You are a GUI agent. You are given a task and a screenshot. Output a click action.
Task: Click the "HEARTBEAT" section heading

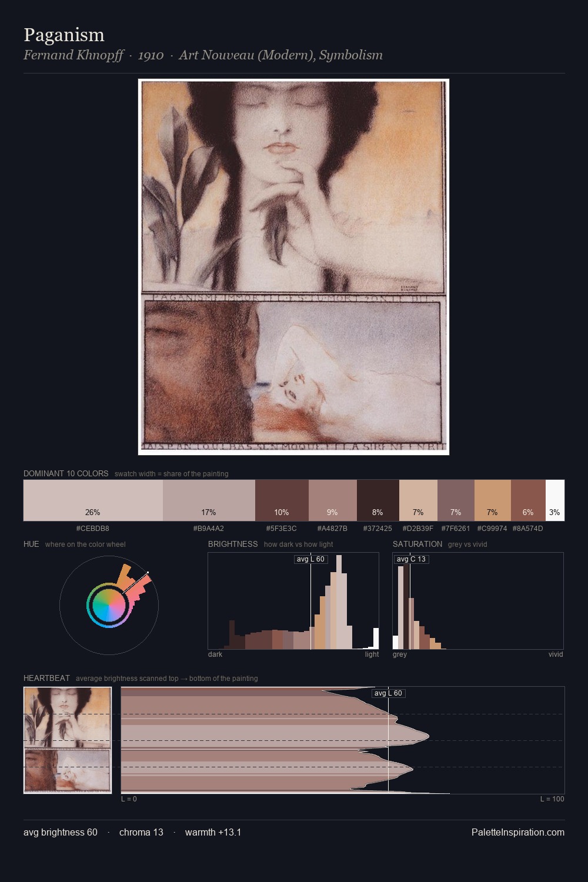pyautogui.click(x=46, y=678)
